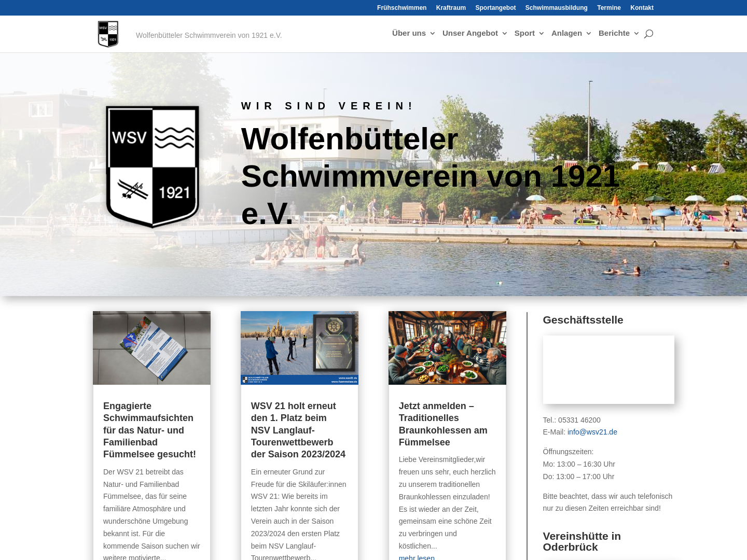Image resolution: width=747 pixels, height=560 pixels.
Task: Open the flyer thumbnail for Schwimmaufsichten article
Action: (151, 348)
